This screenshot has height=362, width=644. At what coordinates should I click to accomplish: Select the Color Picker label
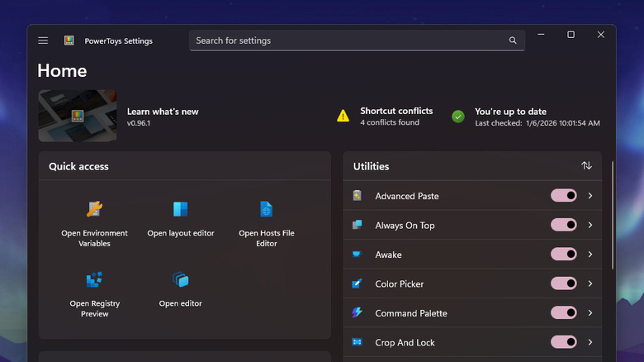pos(400,283)
